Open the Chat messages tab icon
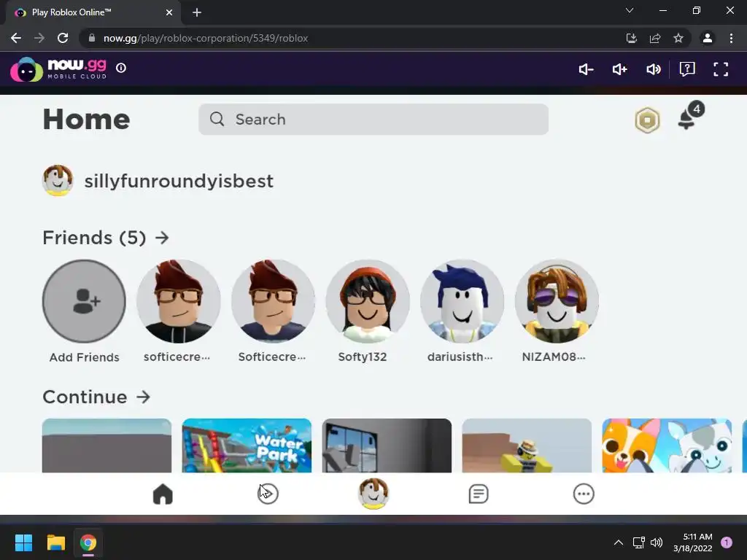The height and width of the screenshot is (560, 747). point(479,494)
